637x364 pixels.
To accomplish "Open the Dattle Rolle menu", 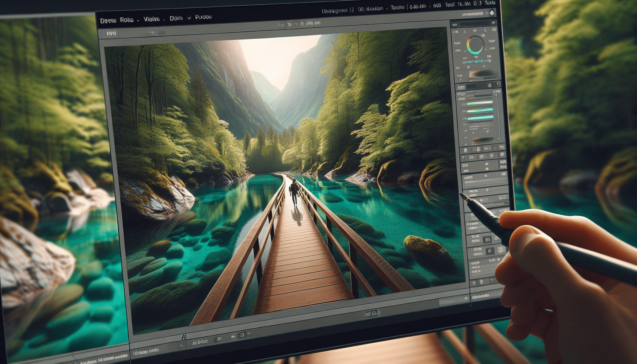I will (117, 20).
